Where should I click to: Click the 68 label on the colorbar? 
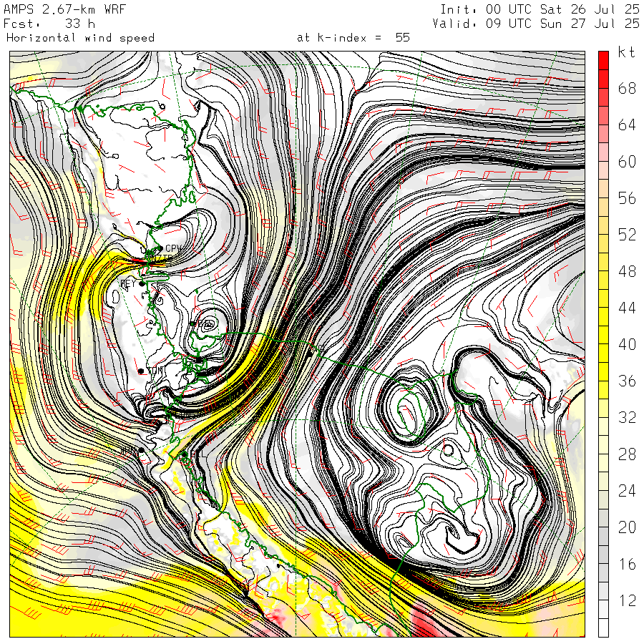627,88
